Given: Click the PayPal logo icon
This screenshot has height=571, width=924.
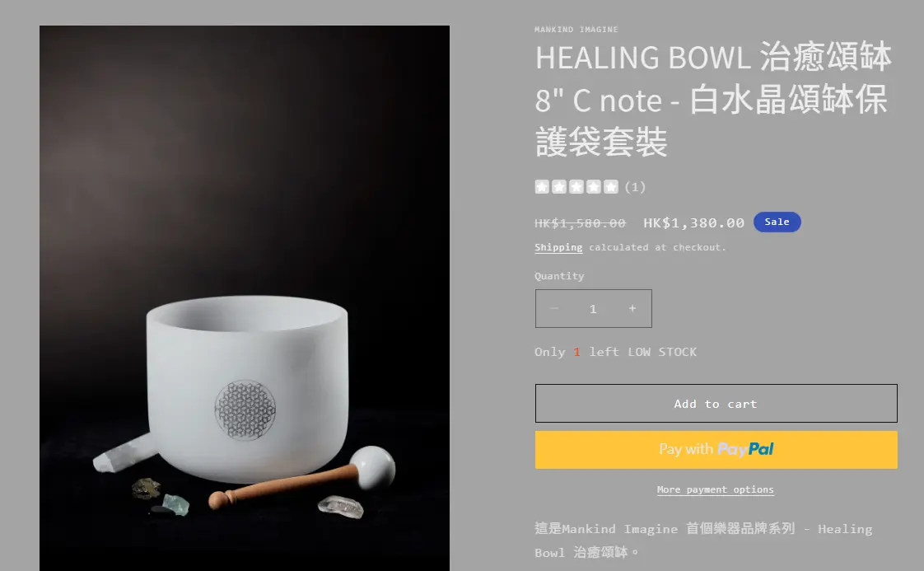Looking at the screenshot, I should pyautogui.click(x=745, y=450).
